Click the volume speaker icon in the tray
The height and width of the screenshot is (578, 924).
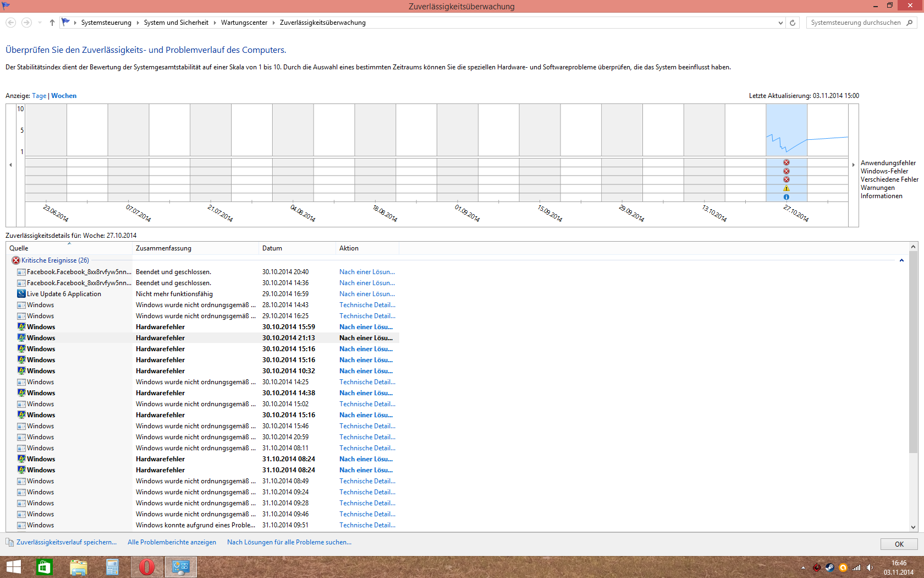[x=870, y=568]
